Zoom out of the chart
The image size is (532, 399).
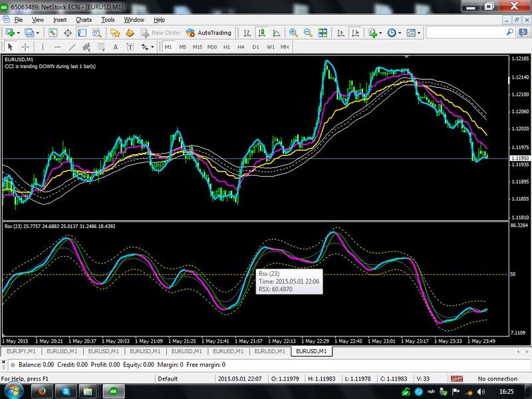(x=308, y=33)
